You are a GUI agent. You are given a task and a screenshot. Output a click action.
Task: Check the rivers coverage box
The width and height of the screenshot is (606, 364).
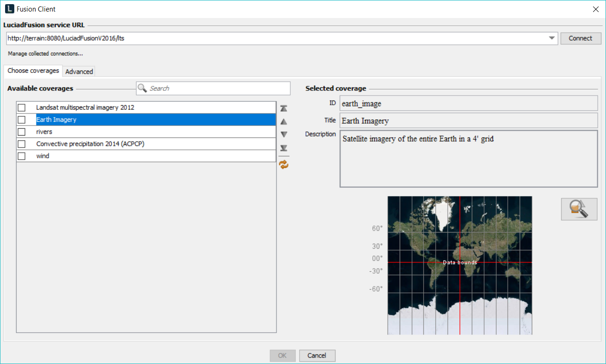tap(22, 132)
